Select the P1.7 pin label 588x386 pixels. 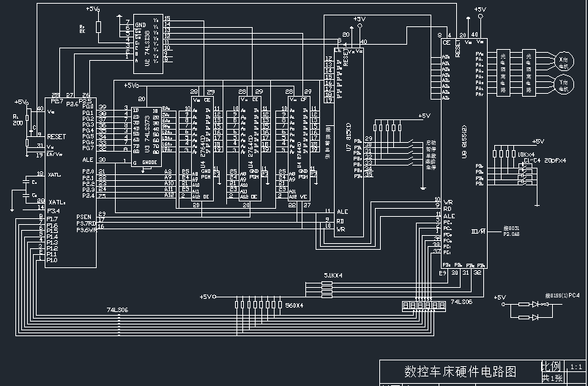[x=52, y=219]
